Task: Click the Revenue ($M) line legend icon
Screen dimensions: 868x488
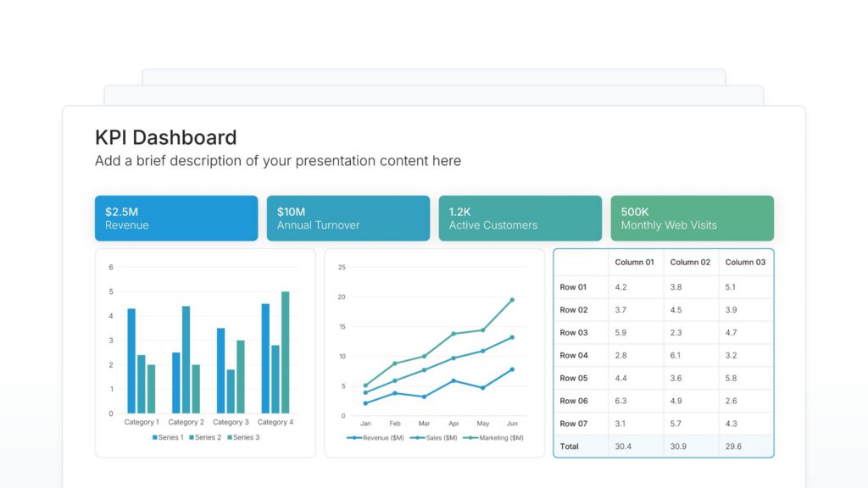Action: pyautogui.click(x=353, y=437)
